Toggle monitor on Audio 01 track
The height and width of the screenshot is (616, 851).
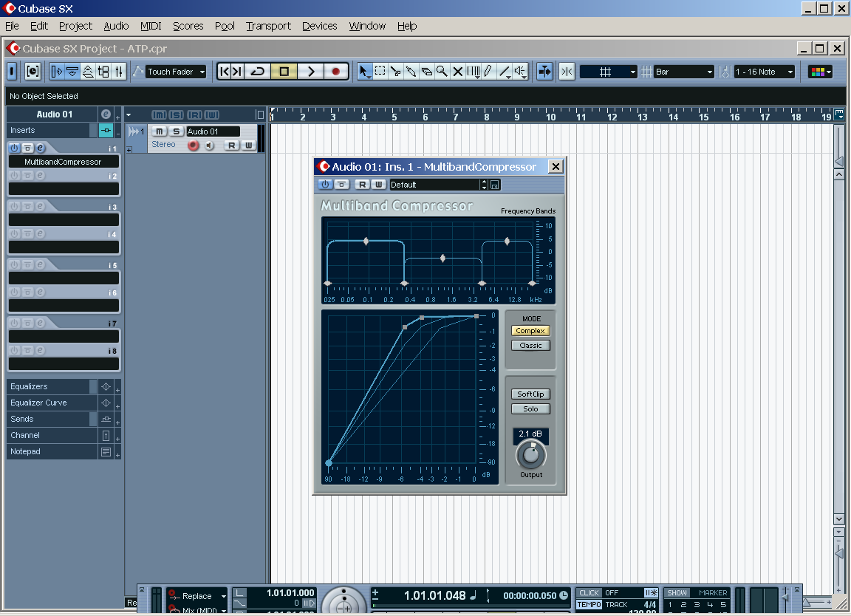click(210, 145)
